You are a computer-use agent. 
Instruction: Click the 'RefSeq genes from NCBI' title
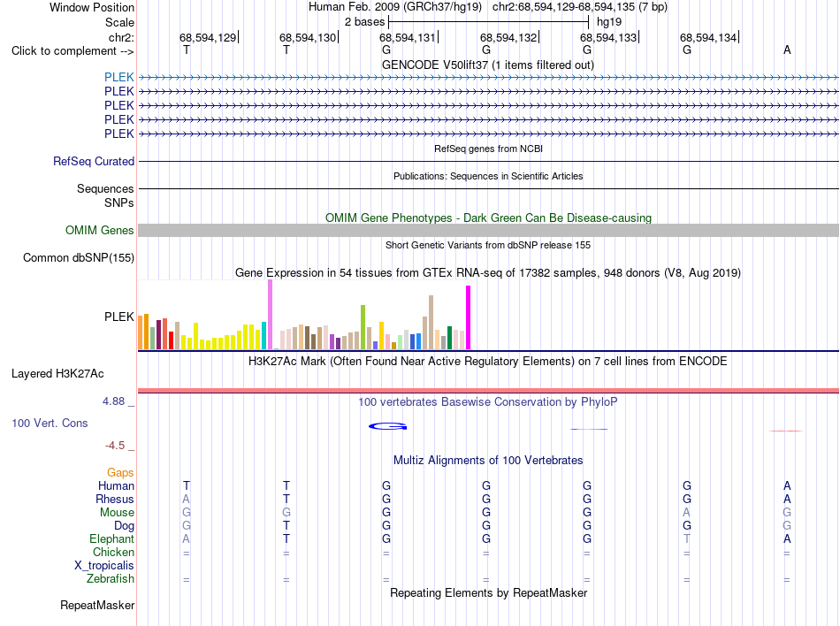tap(489, 149)
